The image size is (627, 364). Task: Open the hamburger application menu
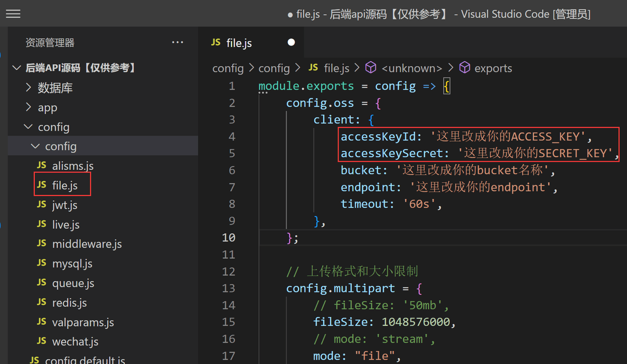(x=13, y=14)
